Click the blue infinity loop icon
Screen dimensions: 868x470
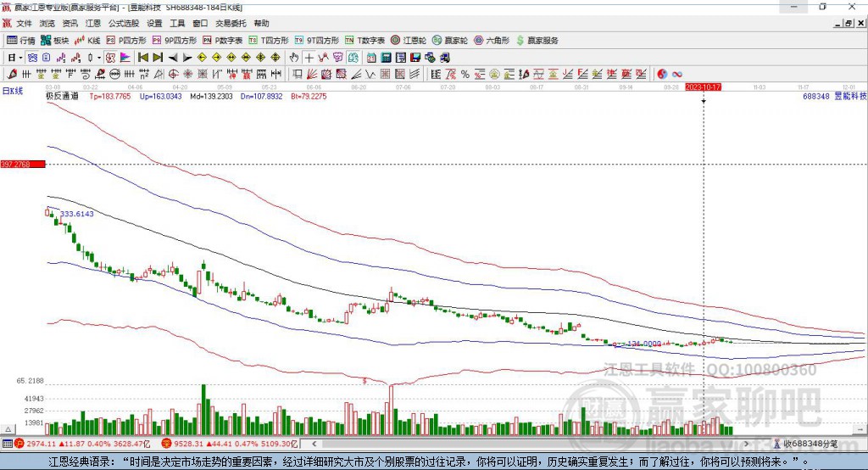677,74
